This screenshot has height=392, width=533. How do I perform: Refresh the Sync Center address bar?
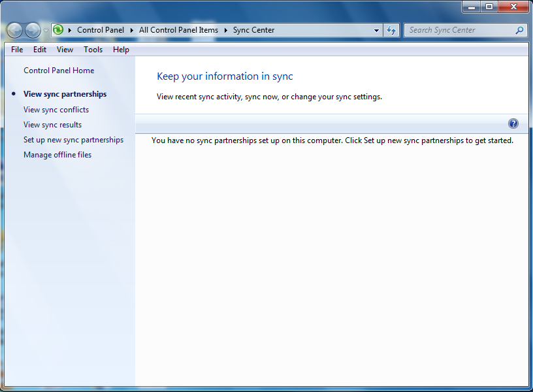coord(391,30)
